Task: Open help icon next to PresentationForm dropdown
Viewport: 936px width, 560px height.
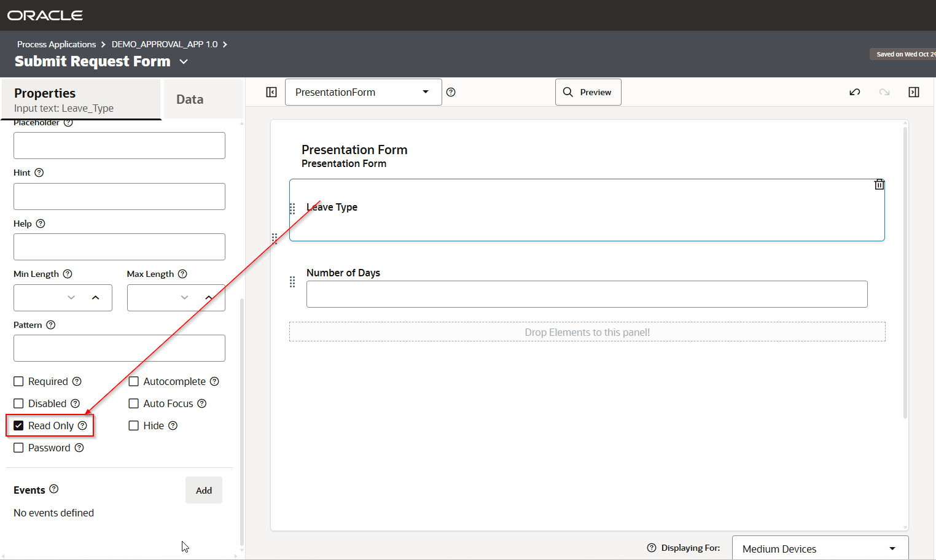Action: coord(451,92)
